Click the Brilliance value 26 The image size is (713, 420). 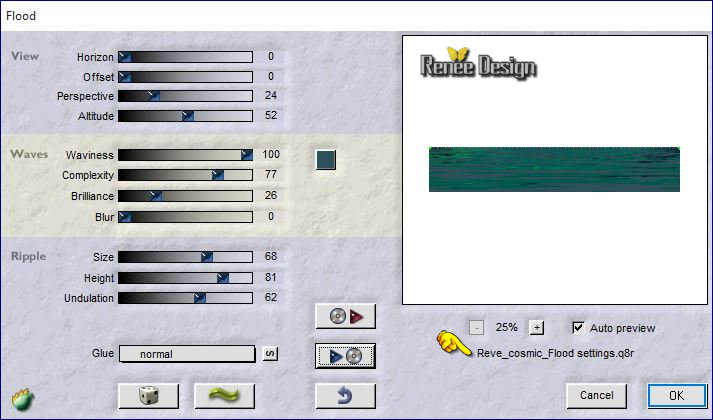271,195
